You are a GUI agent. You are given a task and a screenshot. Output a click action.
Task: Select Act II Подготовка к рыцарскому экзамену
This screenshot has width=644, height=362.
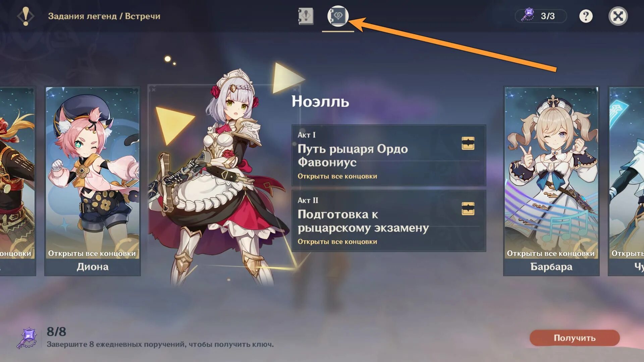[x=389, y=221]
